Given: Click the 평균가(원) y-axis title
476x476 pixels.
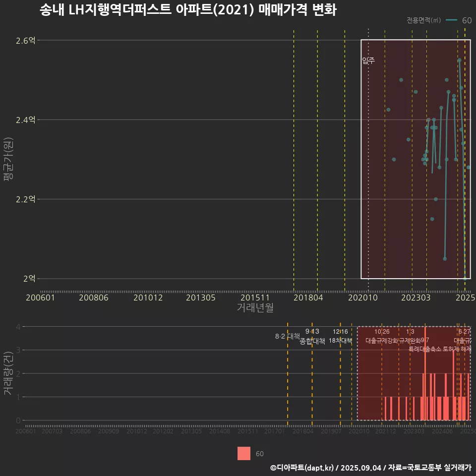Looking at the screenshot, I should (x=7, y=160).
